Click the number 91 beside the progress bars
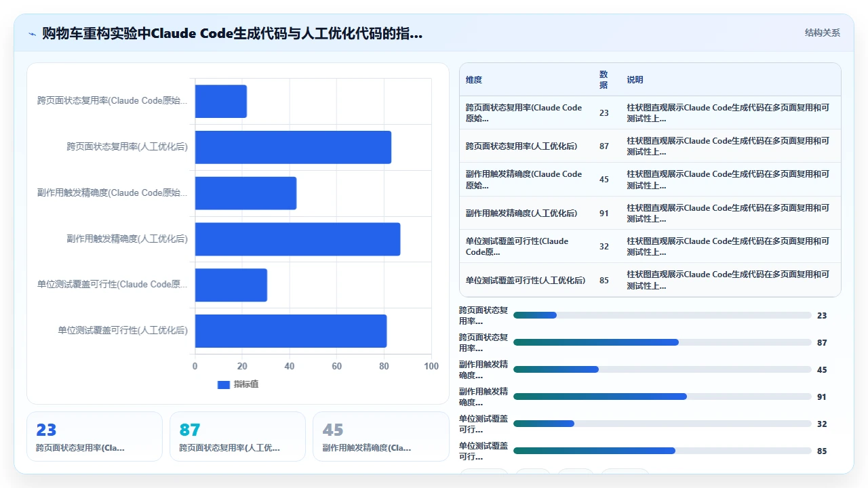This screenshot has width=868, height=488. 822,396
